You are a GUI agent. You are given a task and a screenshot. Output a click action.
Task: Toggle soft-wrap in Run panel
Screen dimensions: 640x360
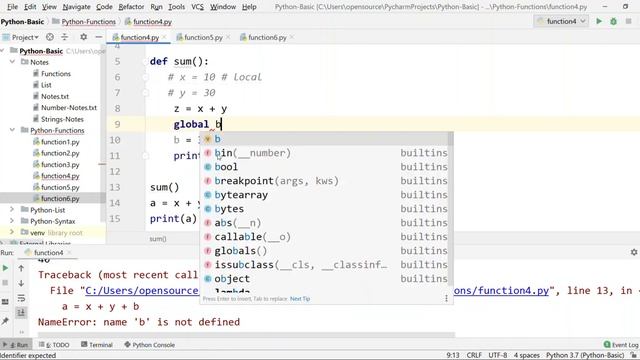click(x=21, y=298)
